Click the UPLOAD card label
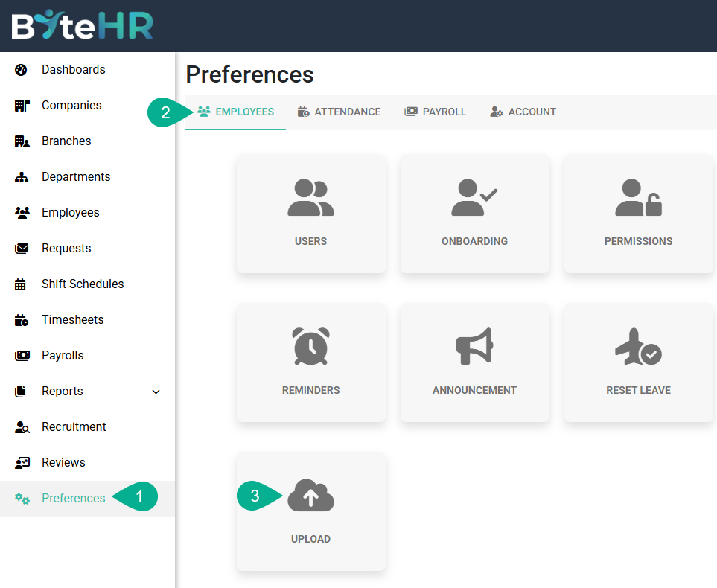This screenshot has width=717, height=588. (x=311, y=539)
